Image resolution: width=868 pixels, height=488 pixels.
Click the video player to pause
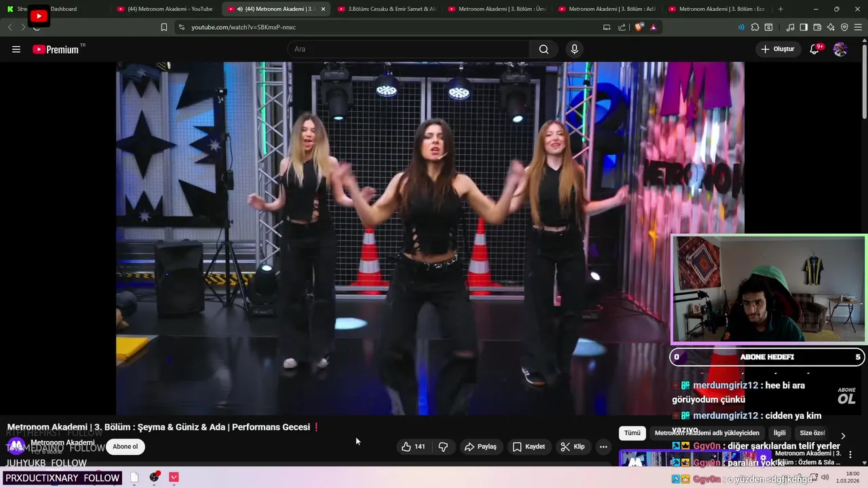430,239
